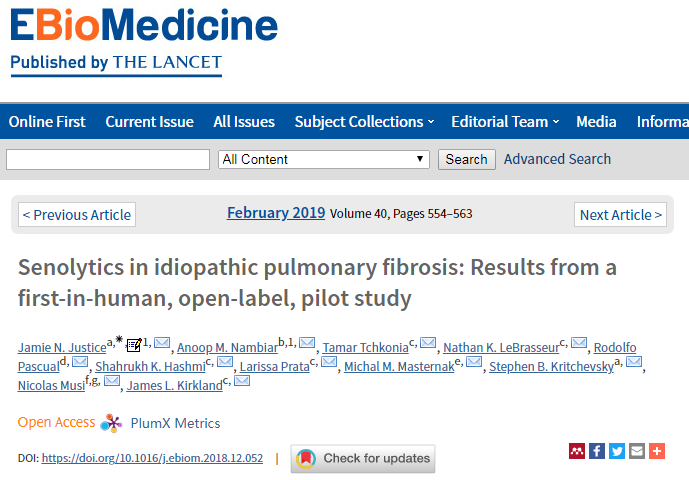Click the Search button
The width and height of the screenshot is (689, 480).
[x=467, y=159]
